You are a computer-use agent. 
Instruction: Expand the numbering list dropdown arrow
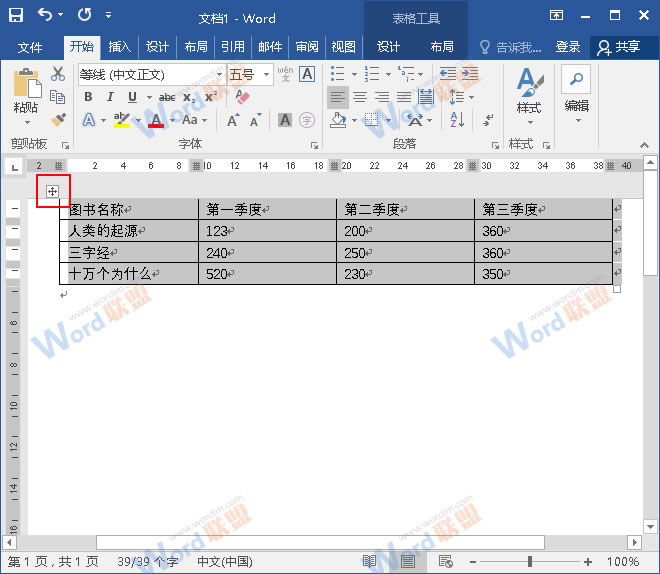click(x=388, y=74)
